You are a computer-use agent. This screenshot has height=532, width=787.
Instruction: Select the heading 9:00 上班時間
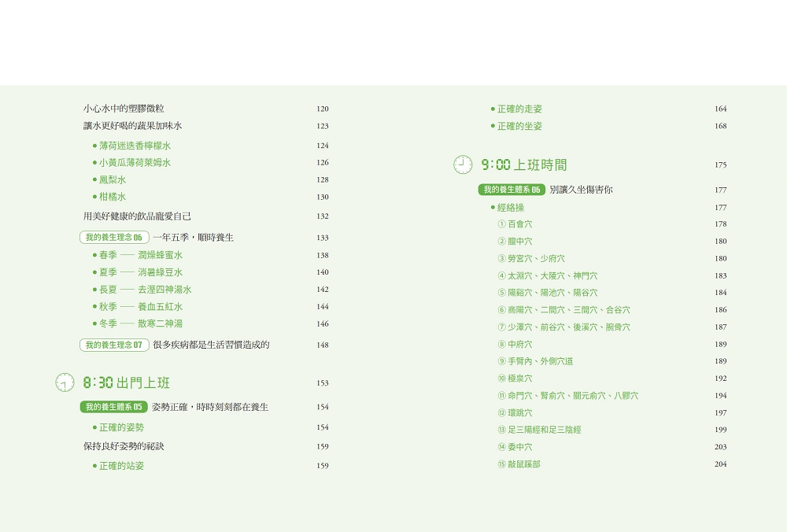click(x=524, y=164)
